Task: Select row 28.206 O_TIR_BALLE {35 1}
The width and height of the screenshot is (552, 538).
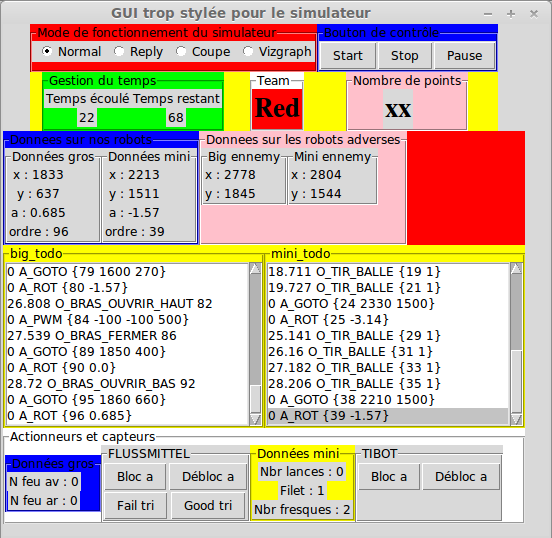Action: (388, 384)
